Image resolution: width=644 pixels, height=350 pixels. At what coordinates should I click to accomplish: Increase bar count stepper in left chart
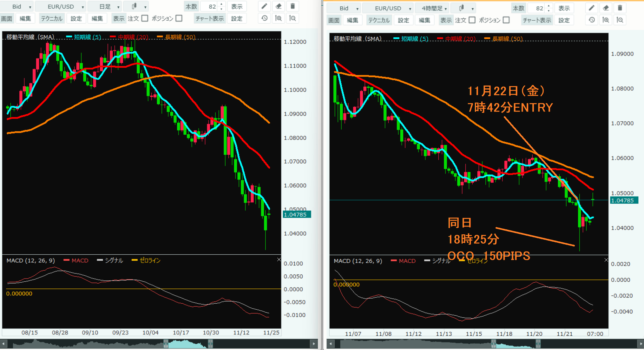click(x=221, y=4)
